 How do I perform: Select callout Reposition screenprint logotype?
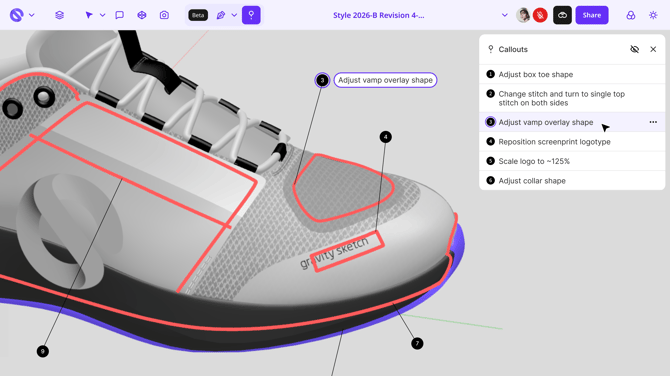click(x=572, y=142)
